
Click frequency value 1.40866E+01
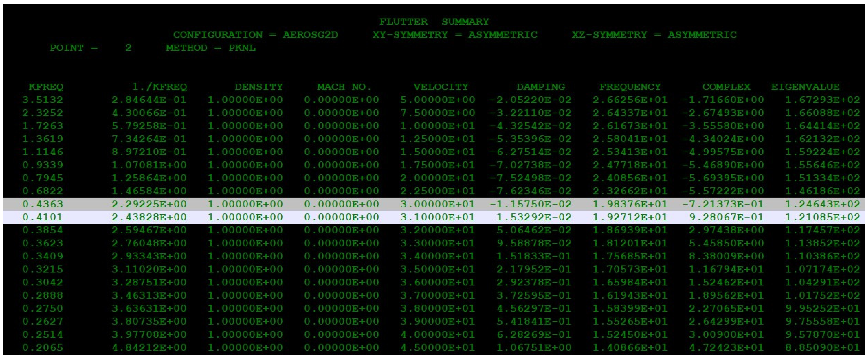click(630, 347)
